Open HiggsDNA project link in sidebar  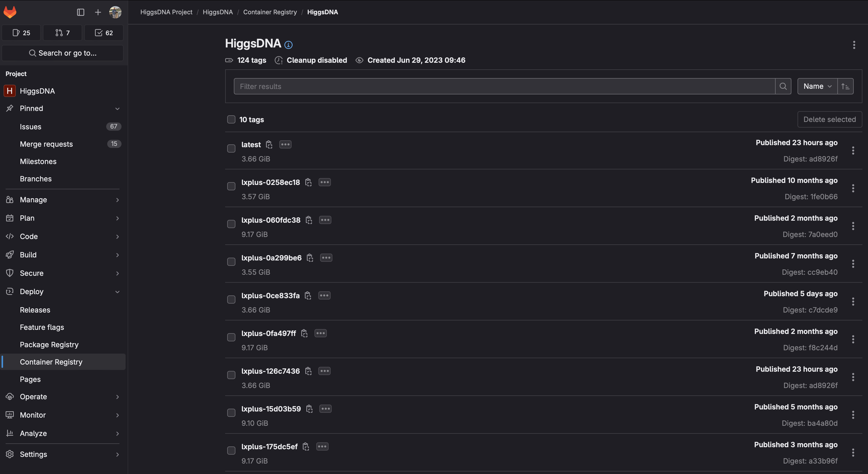63,91
